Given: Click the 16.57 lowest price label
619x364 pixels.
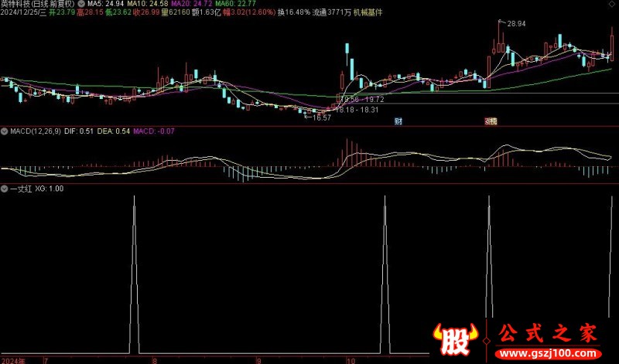Looking at the screenshot, I should (x=322, y=117).
